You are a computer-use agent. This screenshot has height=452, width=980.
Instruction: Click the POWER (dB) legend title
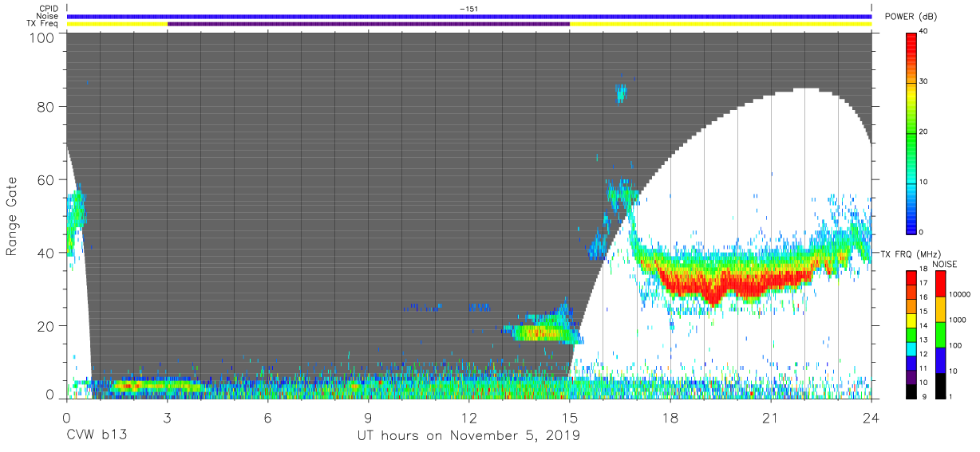pyautogui.click(x=911, y=17)
